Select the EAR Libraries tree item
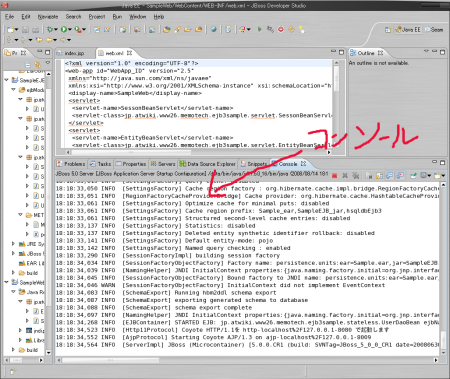Screen dimensions: 450x379 tap(31, 263)
